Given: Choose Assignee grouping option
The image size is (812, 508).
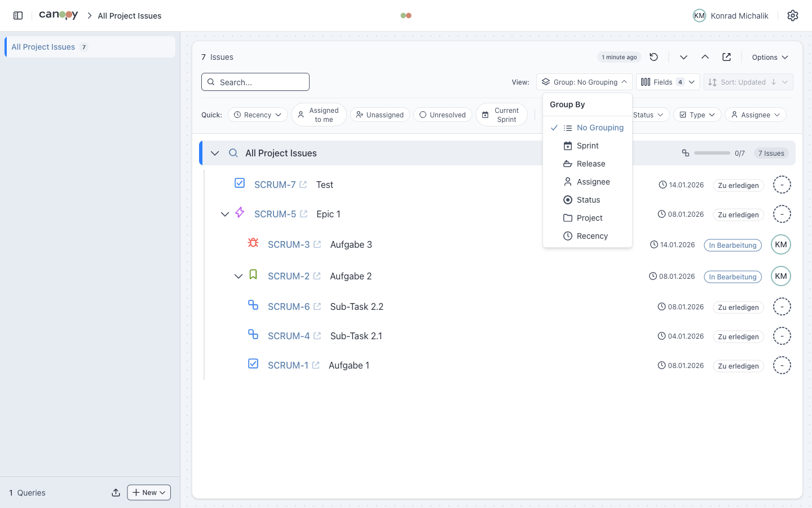Looking at the screenshot, I should (x=593, y=182).
